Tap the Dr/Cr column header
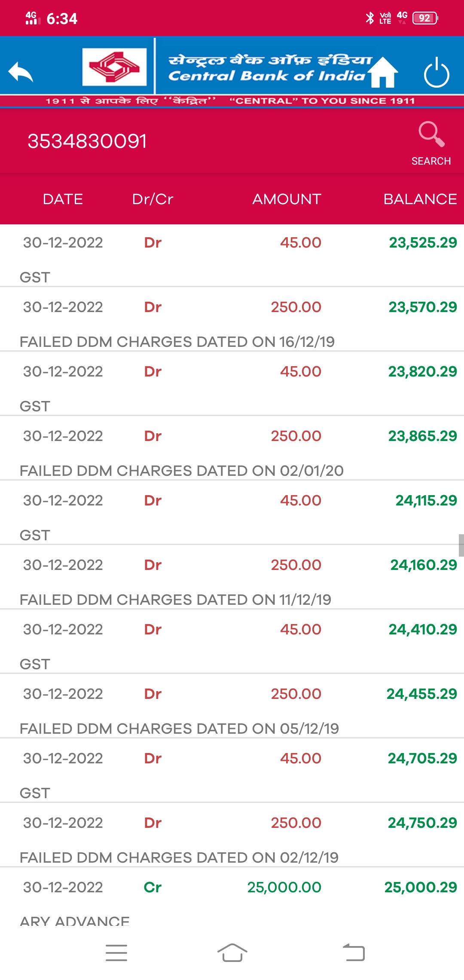 click(153, 199)
